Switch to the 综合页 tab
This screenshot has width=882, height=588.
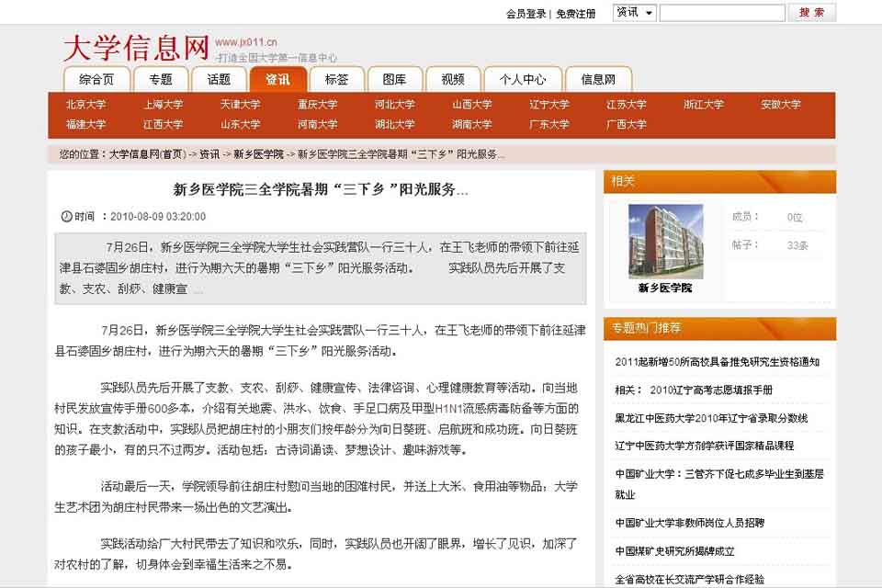pyautogui.click(x=97, y=80)
